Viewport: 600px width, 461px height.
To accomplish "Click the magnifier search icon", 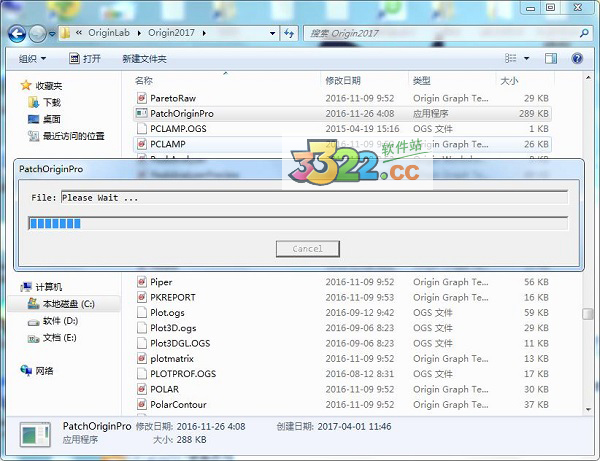I will (x=584, y=33).
